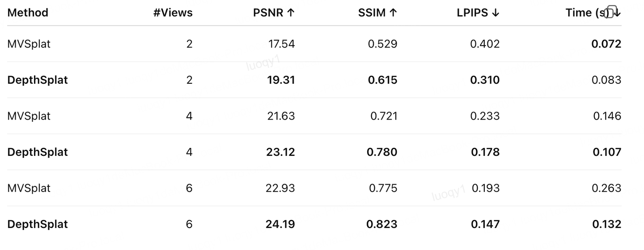Click the PSNR value 19.31

[x=281, y=80]
